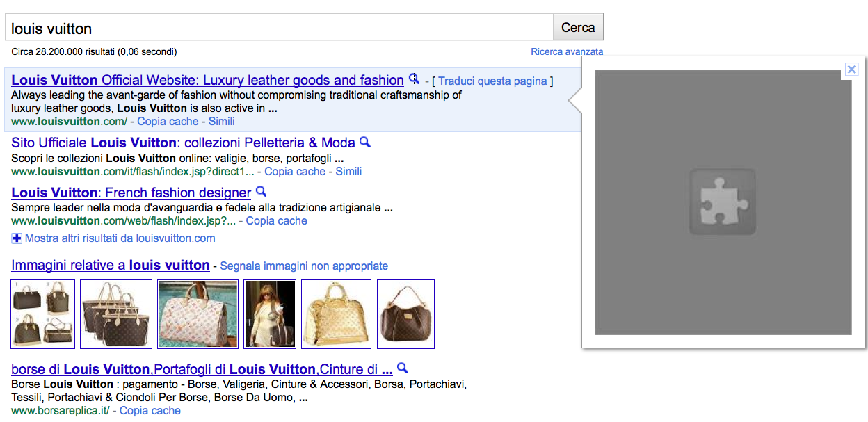
Task: Open Copia cache link for borsareplica.it result
Action: (150, 411)
